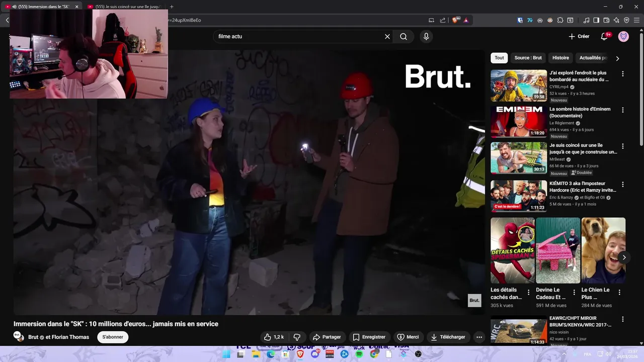Open the Brave playlist music-note icon
Screen dimensions: 644x362
[x=587, y=20]
